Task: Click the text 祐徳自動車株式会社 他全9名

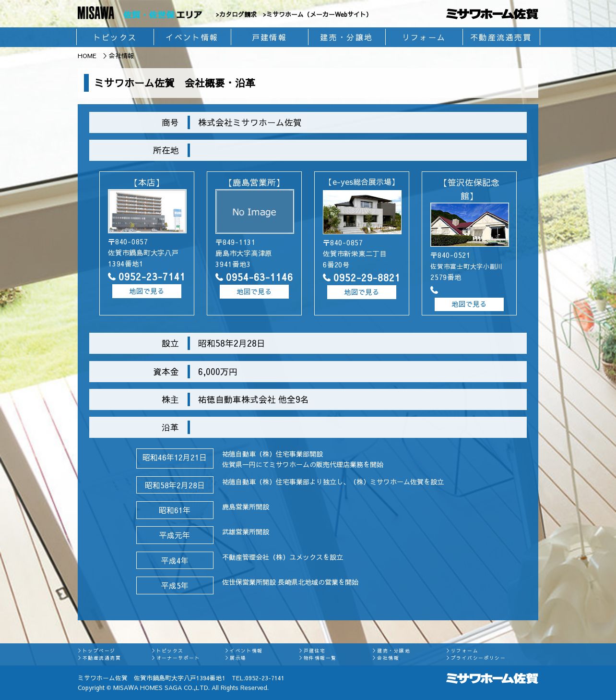Action: (x=253, y=399)
